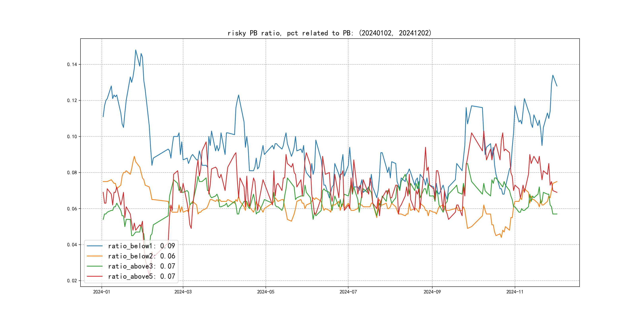
Task: Click the 0.10 y-axis tick label
Action: pos(72,137)
